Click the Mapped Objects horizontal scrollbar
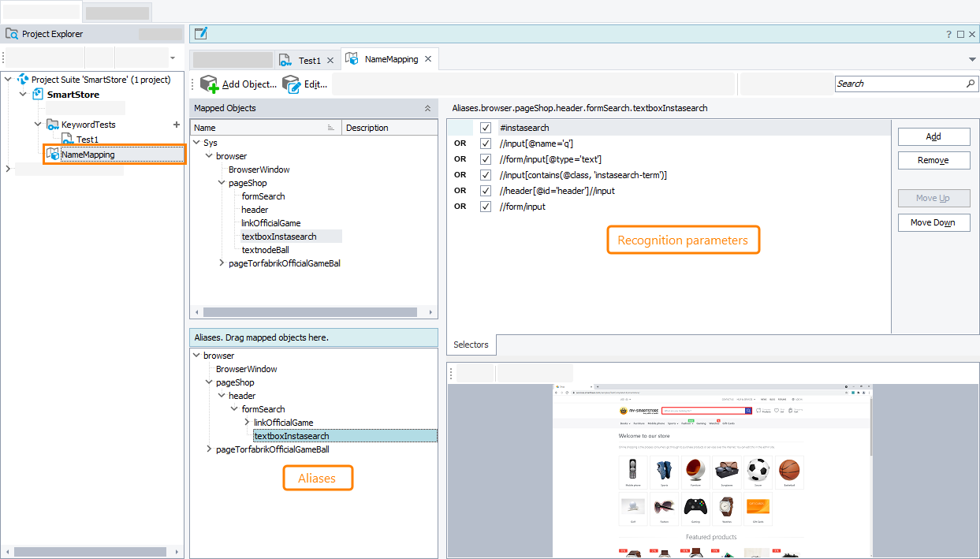980x559 pixels. pyautogui.click(x=313, y=311)
